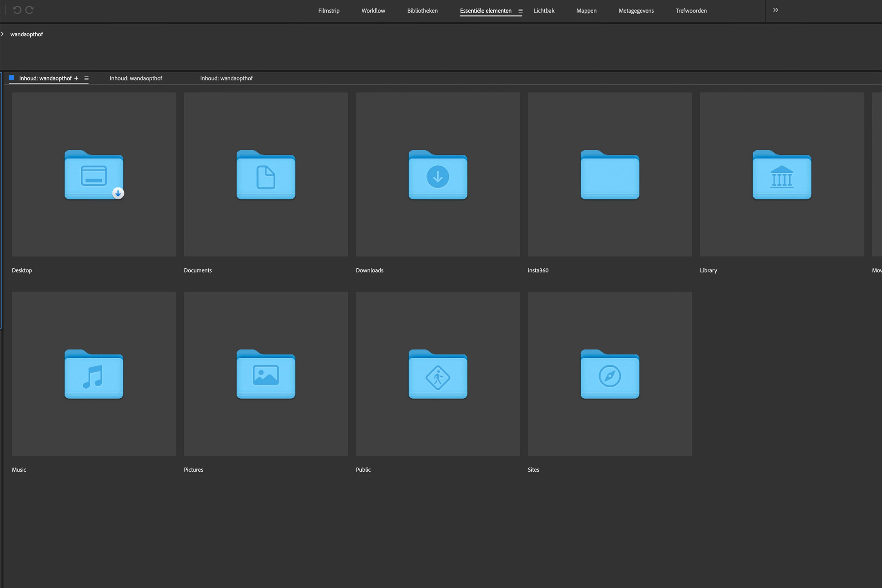Image resolution: width=882 pixels, height=588 pixels.
Task: Open the Bibliotheken workspace
Action: 422,11
